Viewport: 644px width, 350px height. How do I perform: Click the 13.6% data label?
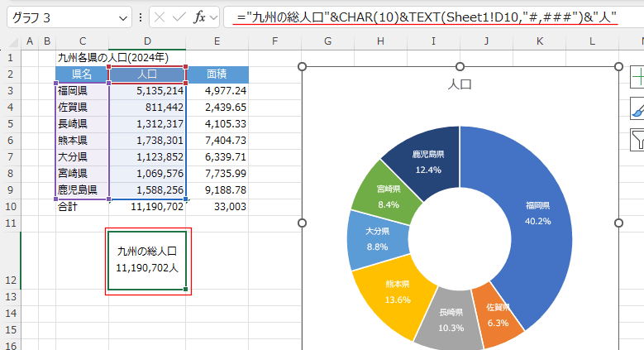tap(398, 300)
